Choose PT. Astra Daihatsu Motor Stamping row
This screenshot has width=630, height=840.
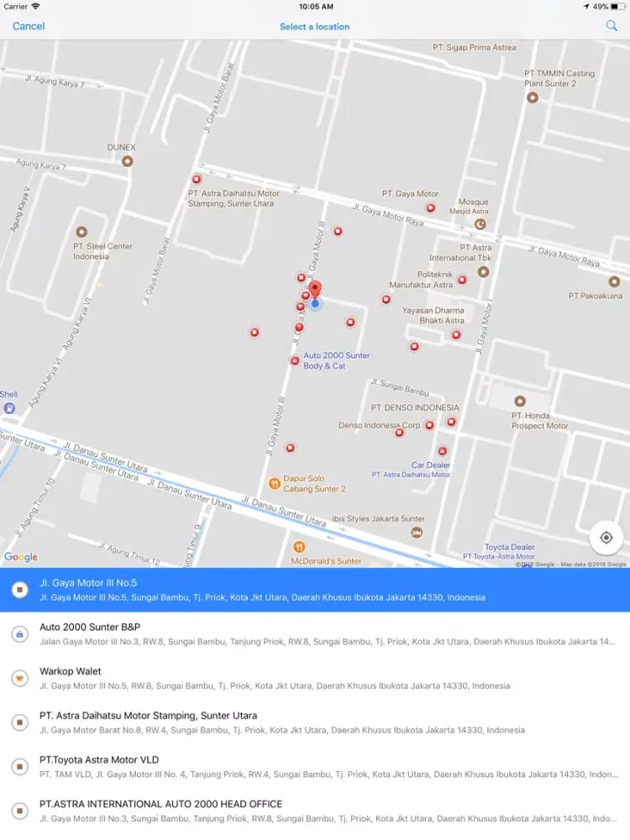click(315, 722)
